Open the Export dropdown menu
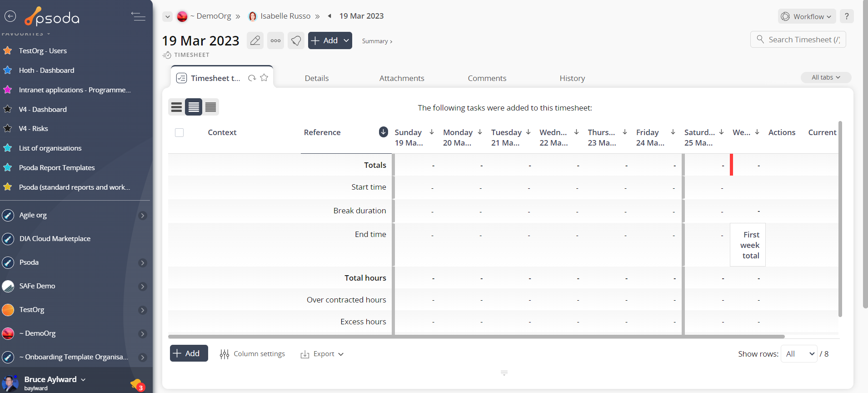This screenshot has height=393, width=868. pos(322,354)
